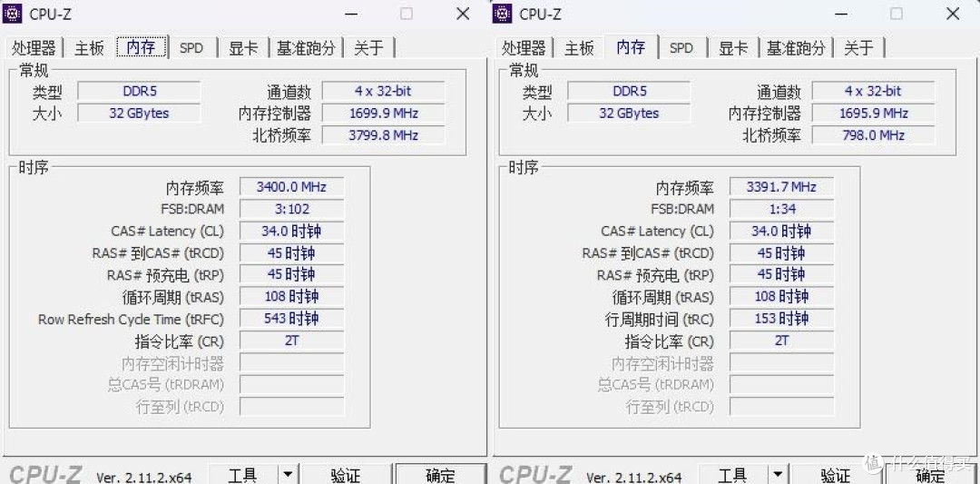Minimize the left CPU-Z window

point(351,14)
